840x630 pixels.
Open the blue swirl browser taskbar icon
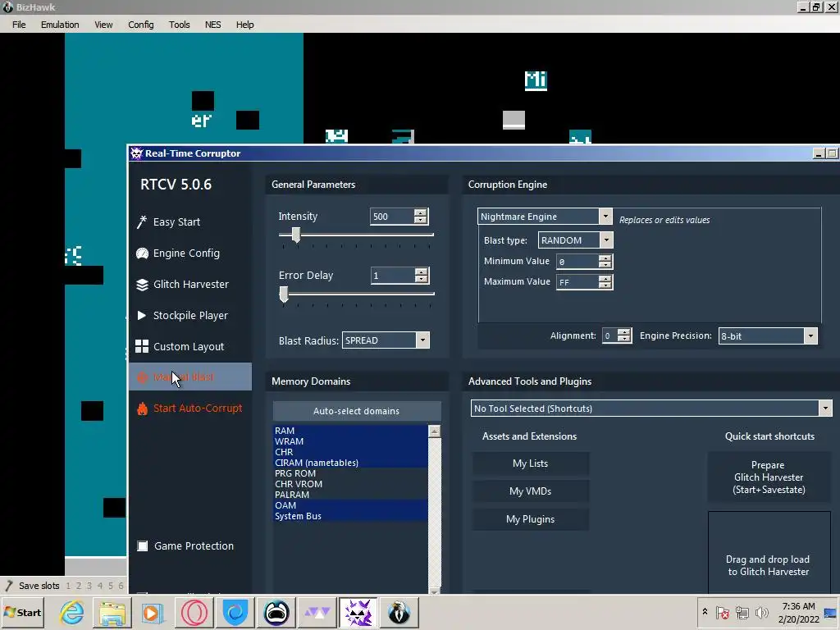click(235, 612)
